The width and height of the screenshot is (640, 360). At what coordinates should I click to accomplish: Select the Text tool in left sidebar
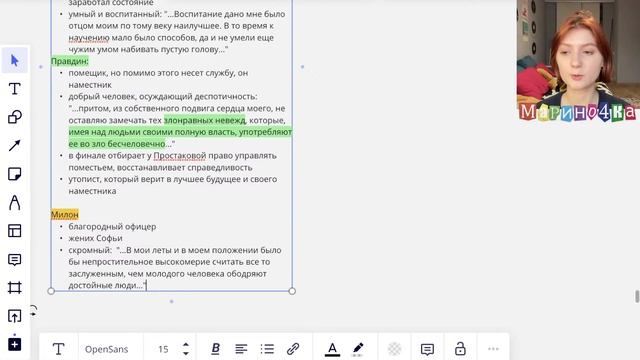point(15,89)
